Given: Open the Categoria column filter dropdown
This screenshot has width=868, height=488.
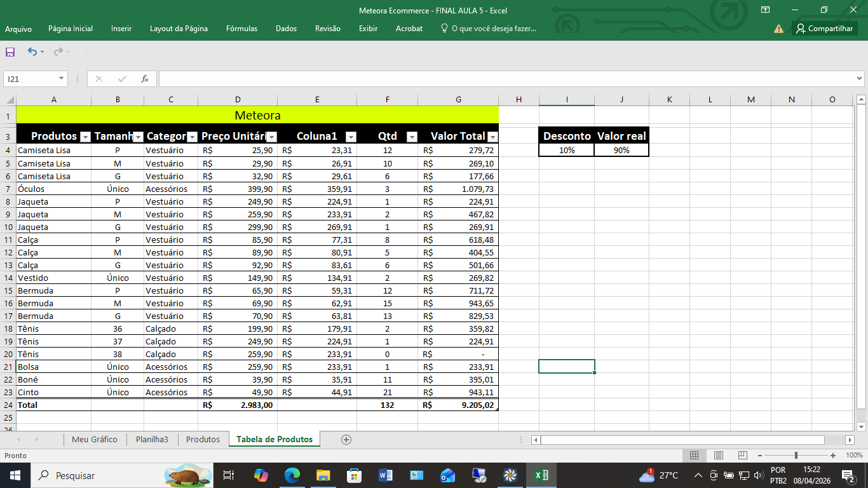Looking at the screenshot, I should [x=192, y=137].
